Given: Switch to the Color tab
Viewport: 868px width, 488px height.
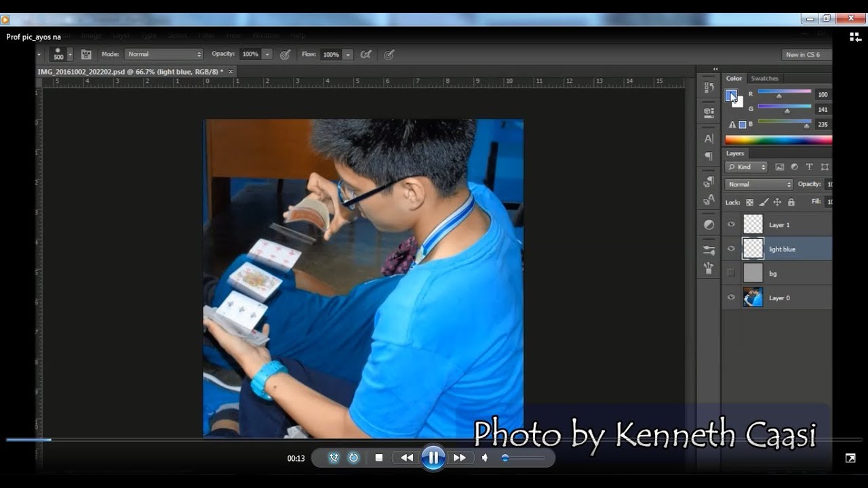Looking at the screenshot, I should tap(734, 79).
